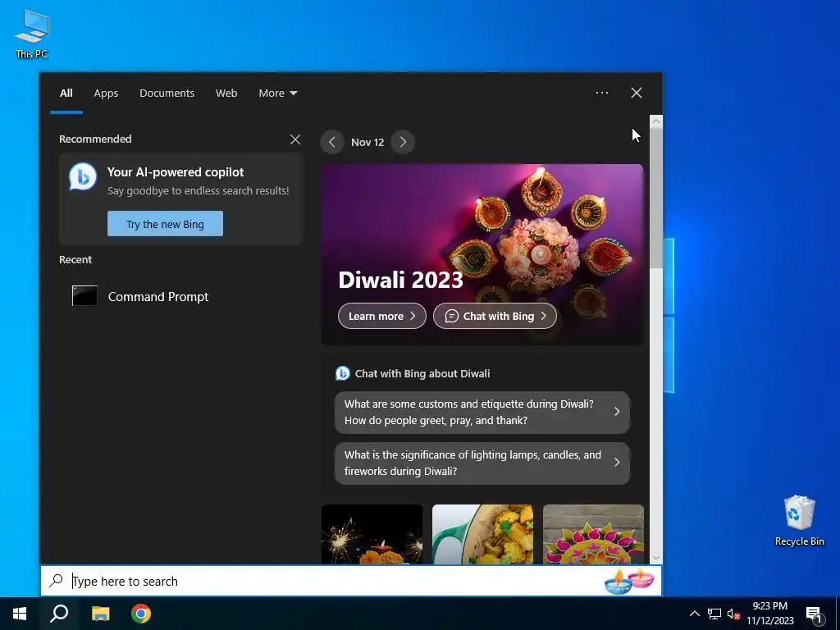Open the recent Command Prompt entry
The width and height of the screenshot is (840, 630).
(x=180, y=296)
